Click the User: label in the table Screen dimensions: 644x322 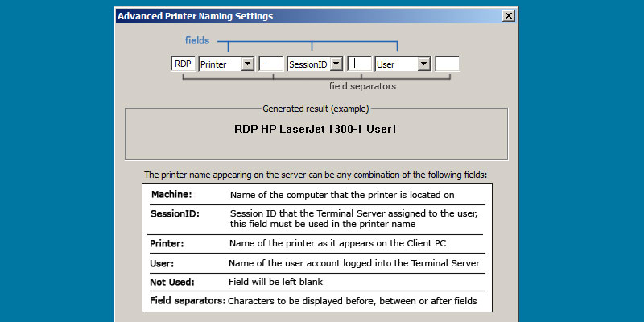[163, 263]
